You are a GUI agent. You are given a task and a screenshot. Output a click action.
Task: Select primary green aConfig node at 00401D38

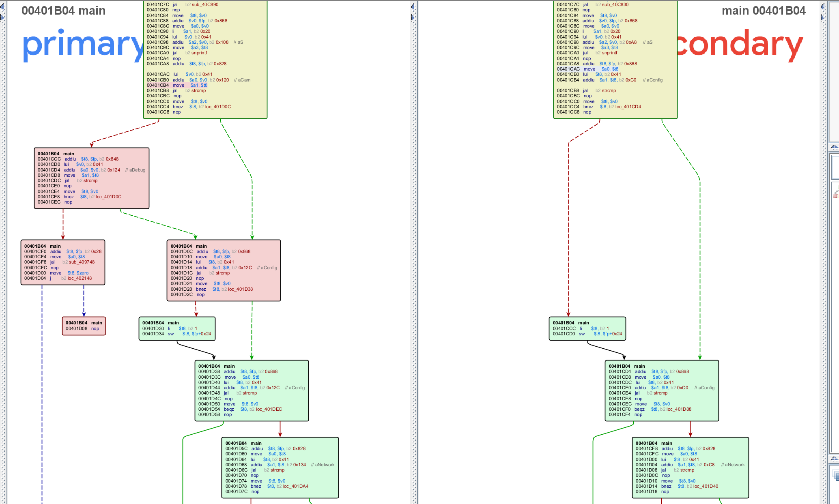tap(252, 390)
